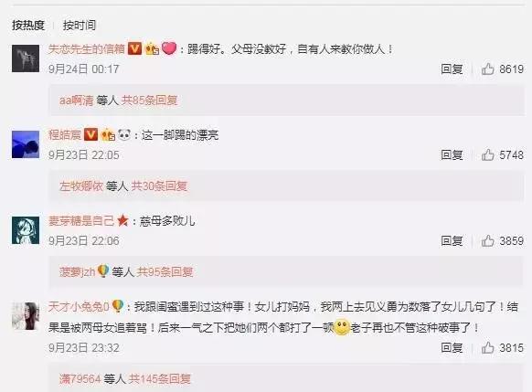Open 天才小兔兔0's user profile name
Image resolution: width=532 pixels, height=392 pixels.
[79, 307]
